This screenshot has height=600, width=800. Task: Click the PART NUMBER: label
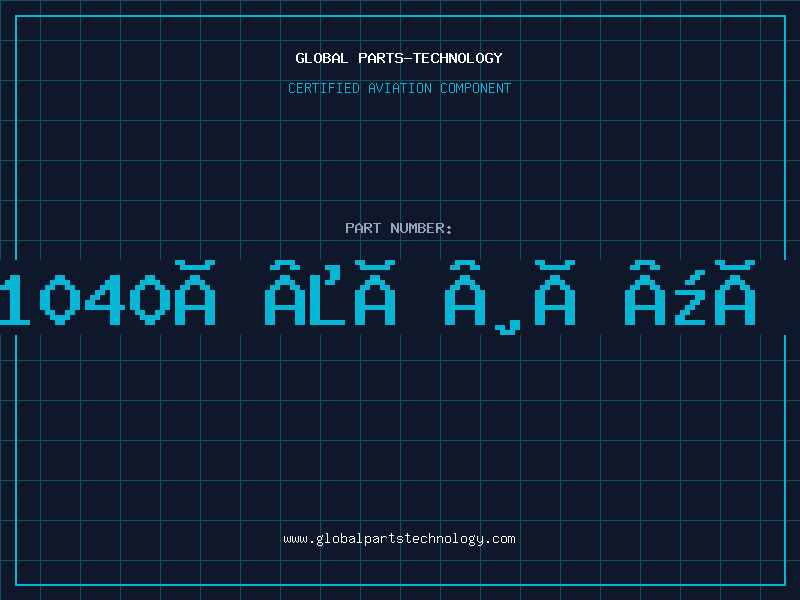(x=399, y=228)
